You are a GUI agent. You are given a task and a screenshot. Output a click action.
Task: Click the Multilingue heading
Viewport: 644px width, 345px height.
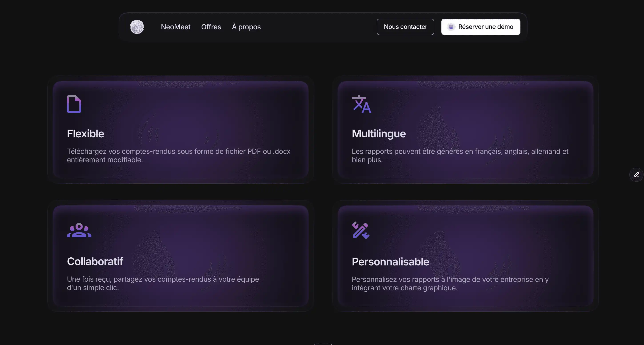378,134
